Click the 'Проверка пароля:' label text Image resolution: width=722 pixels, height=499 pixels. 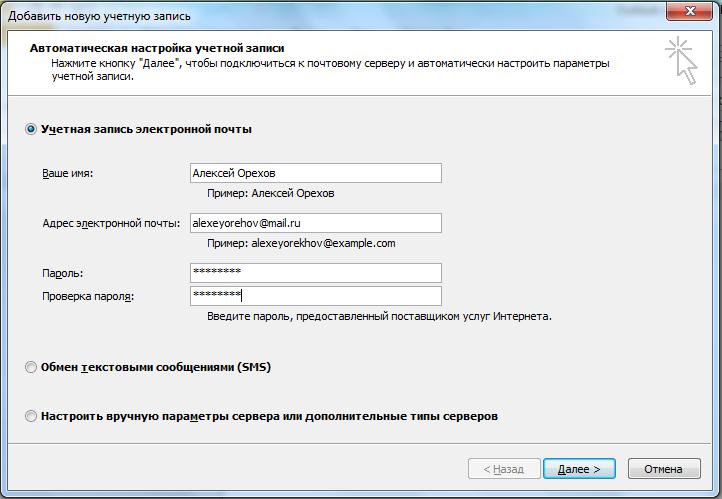point(87,296)
